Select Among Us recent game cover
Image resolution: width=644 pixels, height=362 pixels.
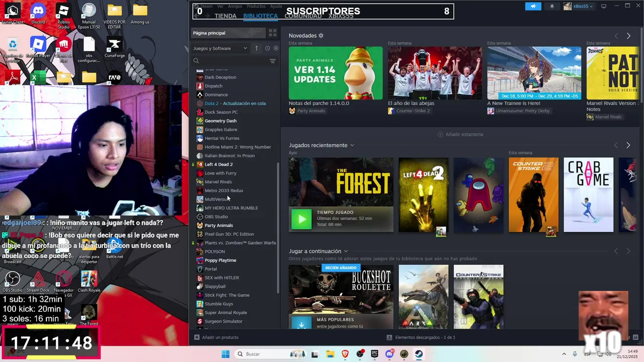478,195
